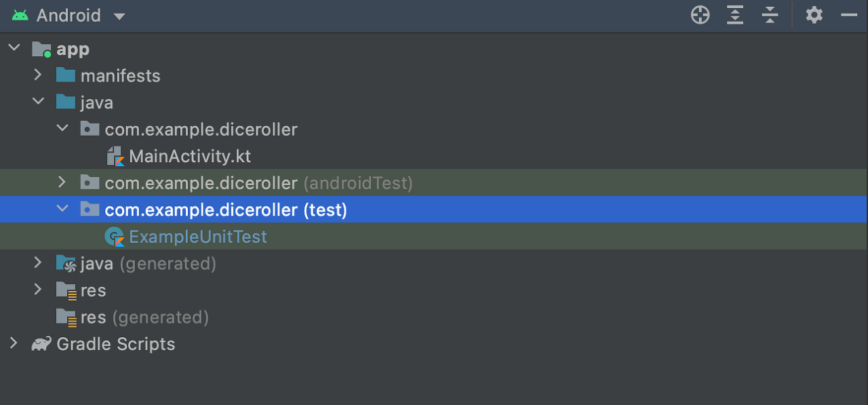Collapse the app module node

click(x=14, y=48)
